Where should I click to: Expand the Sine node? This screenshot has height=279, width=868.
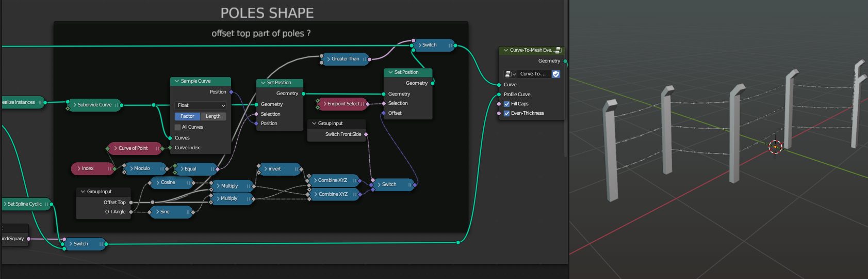157,212
